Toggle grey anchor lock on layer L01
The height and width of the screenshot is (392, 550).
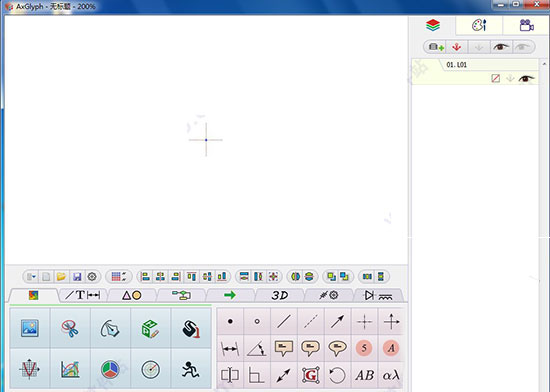click(x=510, y=79)
